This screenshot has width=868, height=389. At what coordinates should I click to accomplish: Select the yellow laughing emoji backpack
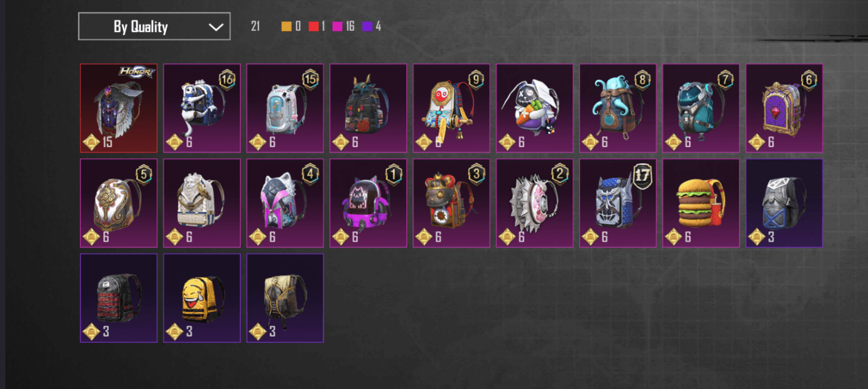(202, 298)
